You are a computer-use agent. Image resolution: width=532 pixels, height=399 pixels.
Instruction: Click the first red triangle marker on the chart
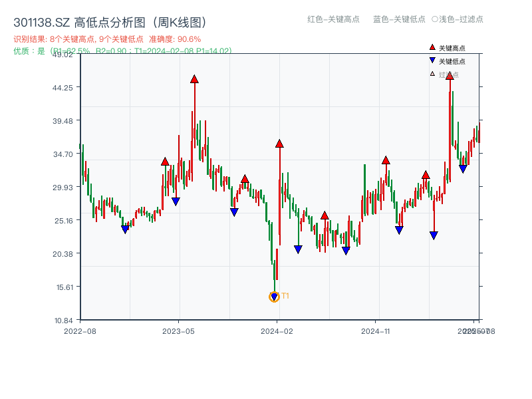pos(164,160)
